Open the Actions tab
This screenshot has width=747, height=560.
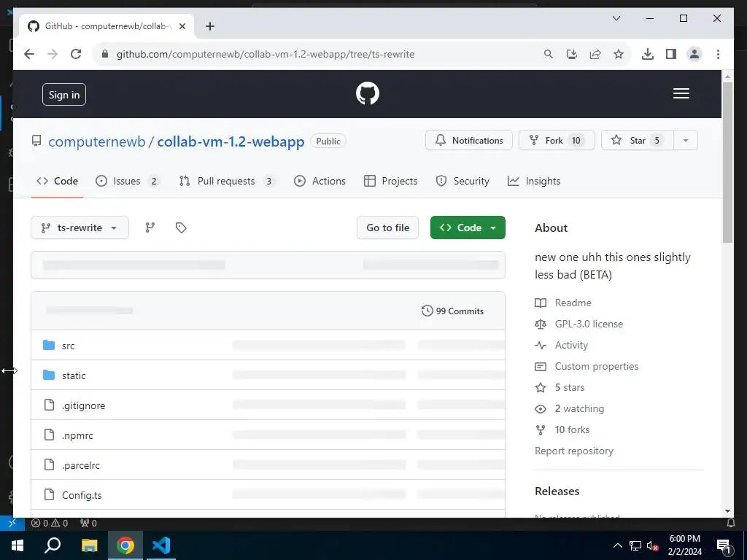pos(320,181)
